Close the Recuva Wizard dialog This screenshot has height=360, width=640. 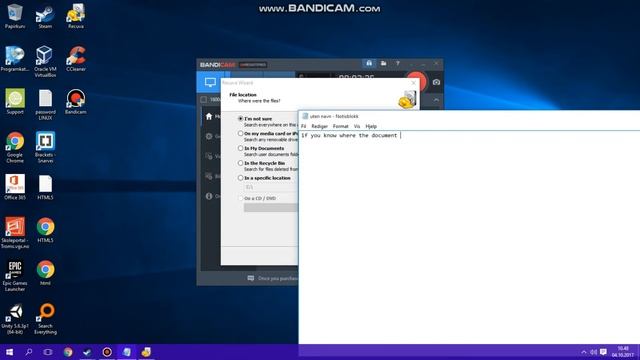414,82
